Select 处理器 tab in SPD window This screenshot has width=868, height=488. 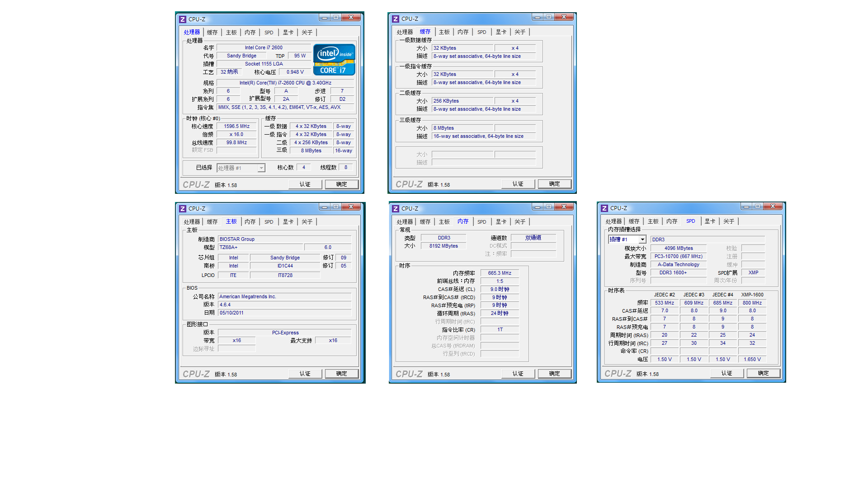click(x=613, y=221)
